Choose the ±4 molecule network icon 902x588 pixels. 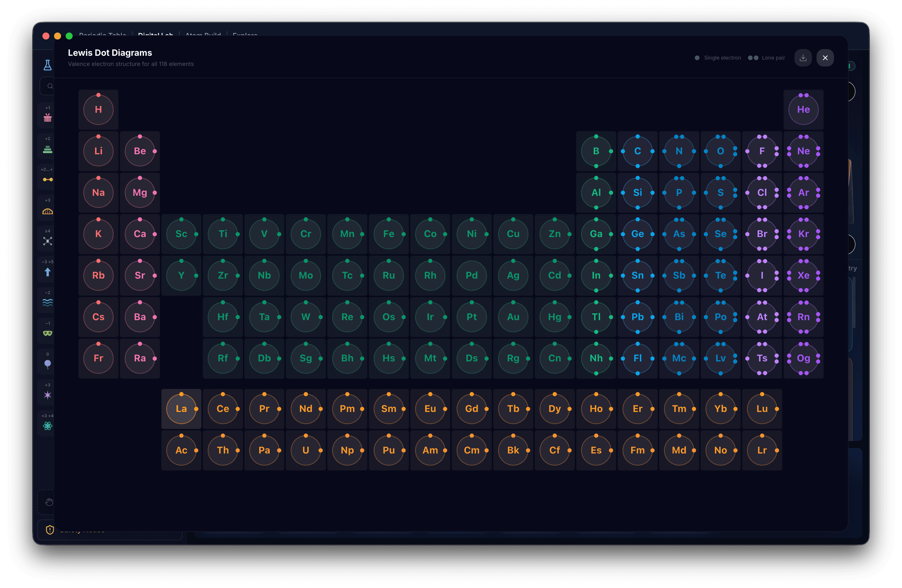[x=47, y=241]
